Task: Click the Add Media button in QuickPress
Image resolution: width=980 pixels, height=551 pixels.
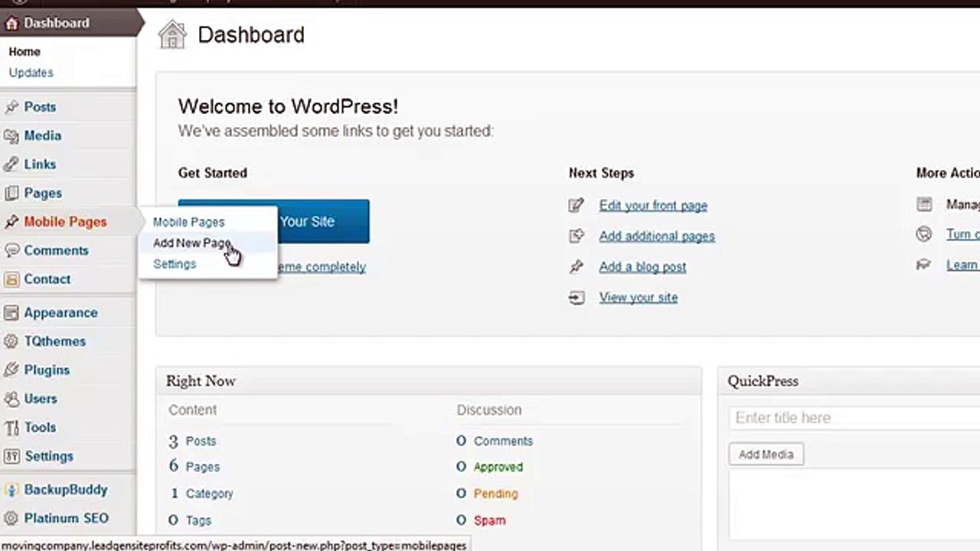Action: tap(766, 455)
